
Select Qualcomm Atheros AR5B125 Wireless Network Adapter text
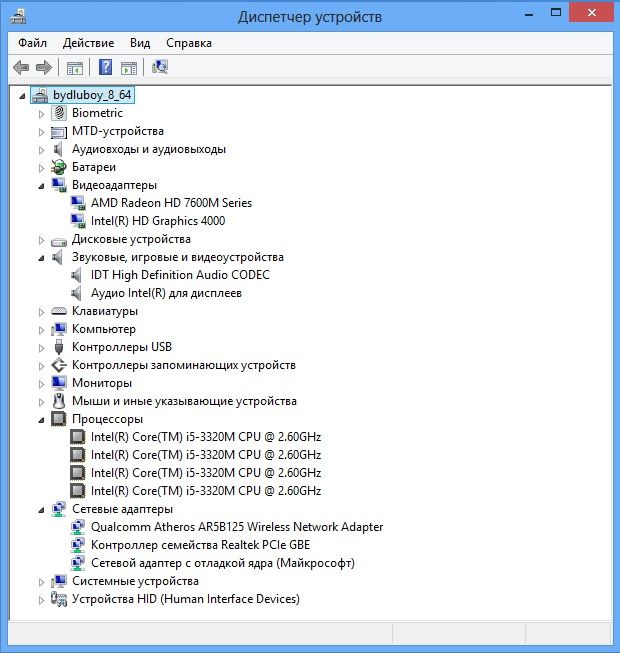click(237, 527)
